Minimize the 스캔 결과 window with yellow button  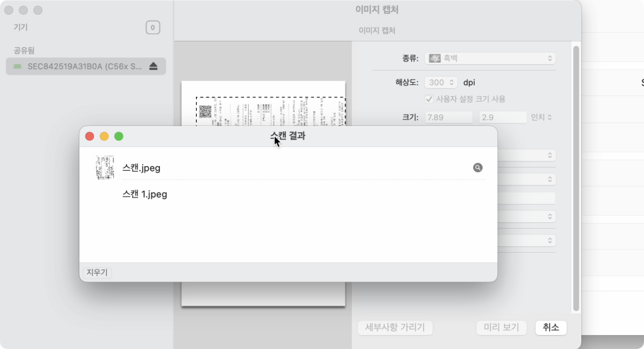tap(104, 136)
